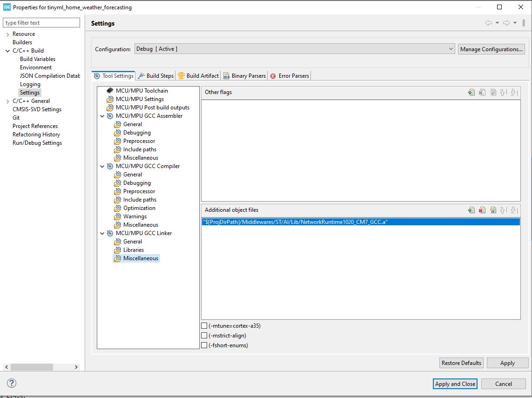Image resolution: width=532 pixels, height=398 pixels.
Task: Click Edit icon for Additional object files
Action: pyautogui.click(x=493, y=210)
